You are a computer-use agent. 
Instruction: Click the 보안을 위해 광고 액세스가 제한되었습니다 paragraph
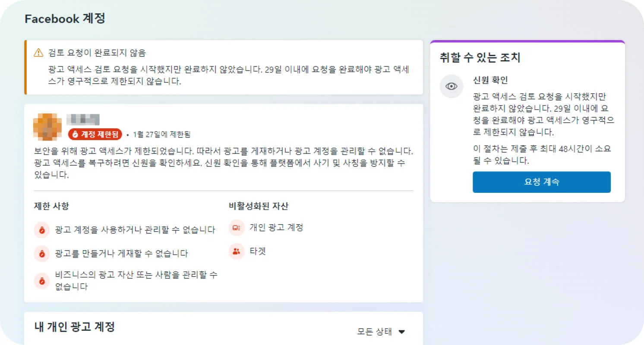(224, 163)
